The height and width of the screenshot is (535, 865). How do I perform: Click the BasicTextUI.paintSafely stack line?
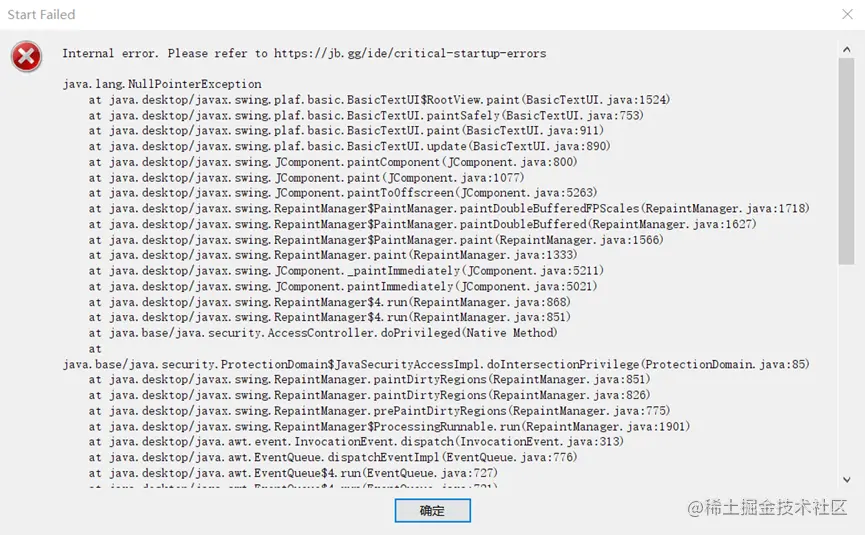(x=366, y=115)
